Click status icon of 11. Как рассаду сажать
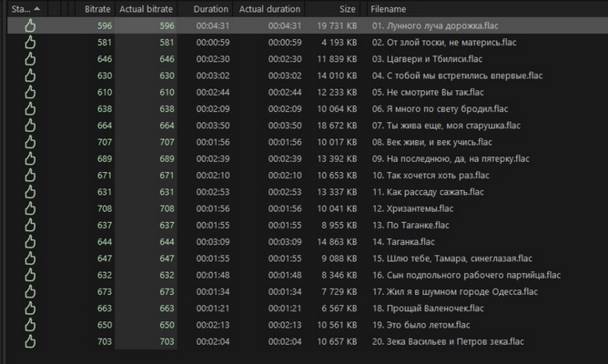This screenshot has height=364, width=608. click(x=30, y=192)
